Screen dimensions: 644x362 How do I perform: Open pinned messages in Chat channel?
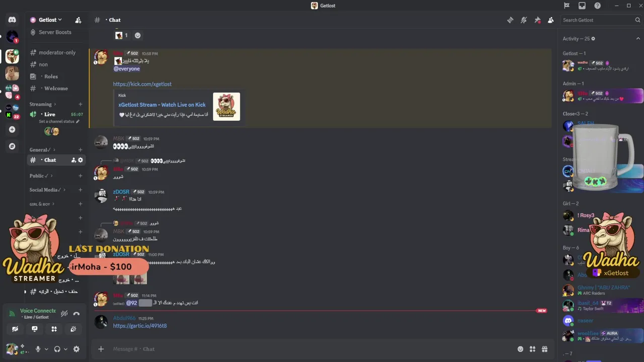[537, 20]
